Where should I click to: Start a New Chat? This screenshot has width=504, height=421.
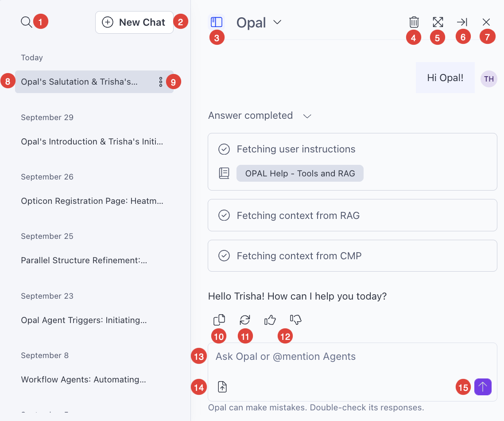(x=134, y=22)
